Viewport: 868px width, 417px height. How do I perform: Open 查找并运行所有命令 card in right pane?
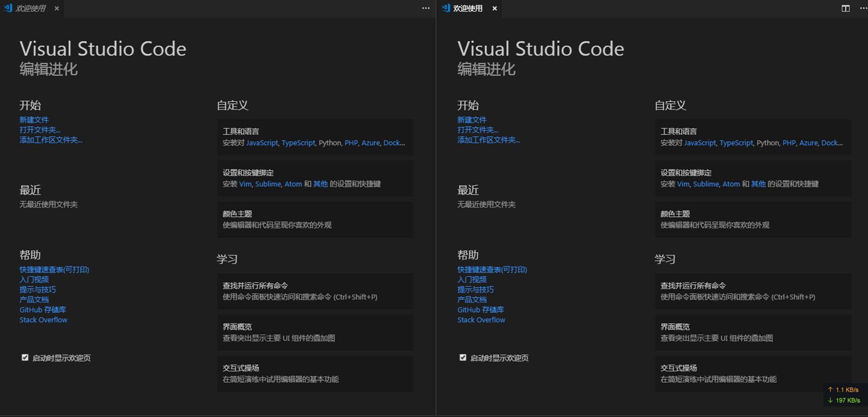753,291
